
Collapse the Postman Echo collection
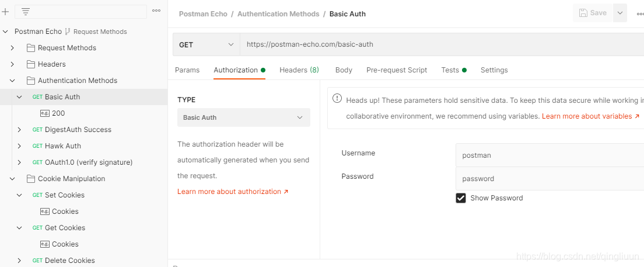5,32
